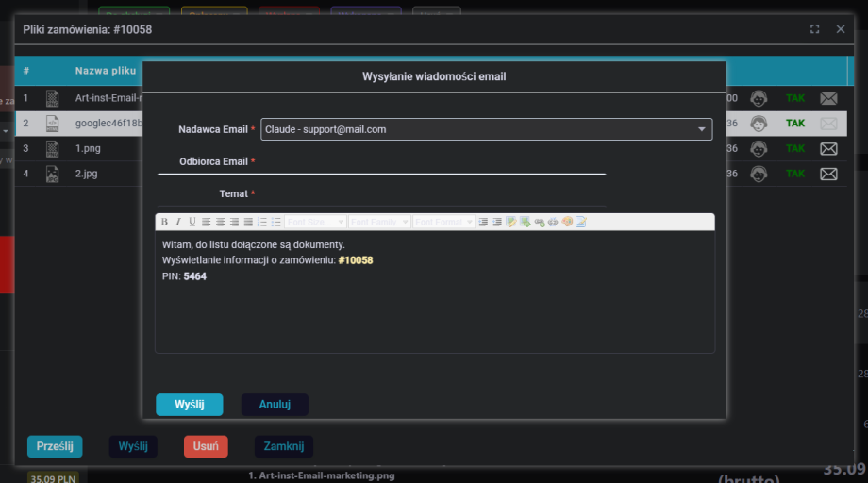Viewport: 868px width, 483px height.
Task: Click the numbered list icon
Action: tap(262, 223)
